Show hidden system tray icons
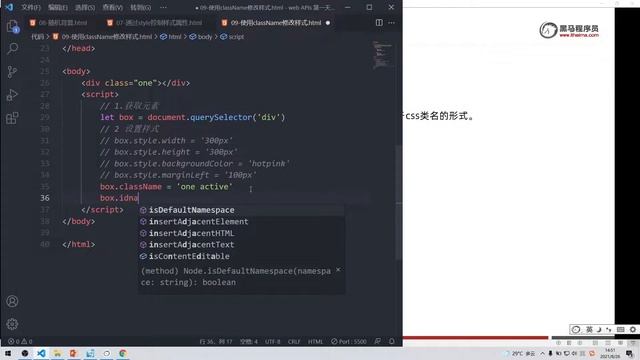 [x=542, y=353]
